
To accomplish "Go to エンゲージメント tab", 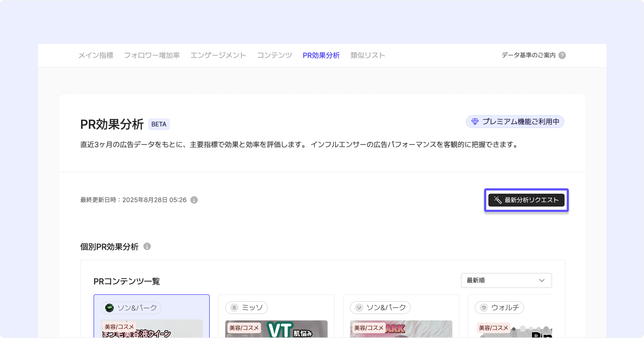I will 218,55.
